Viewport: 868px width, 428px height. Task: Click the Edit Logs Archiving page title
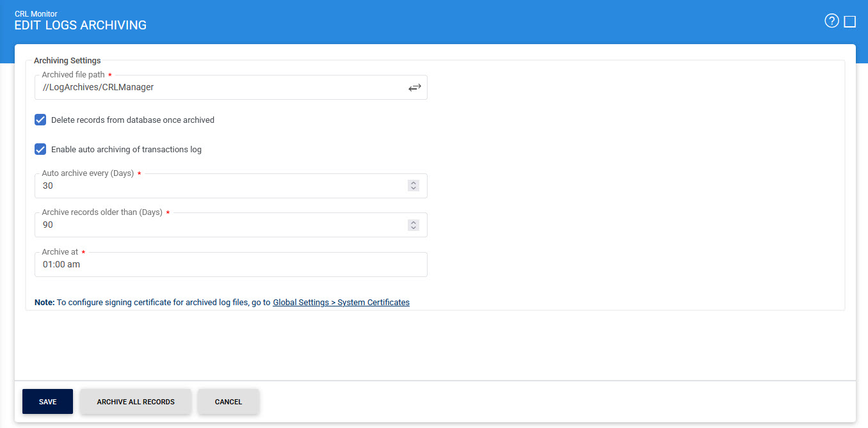[x=81, y=26]
